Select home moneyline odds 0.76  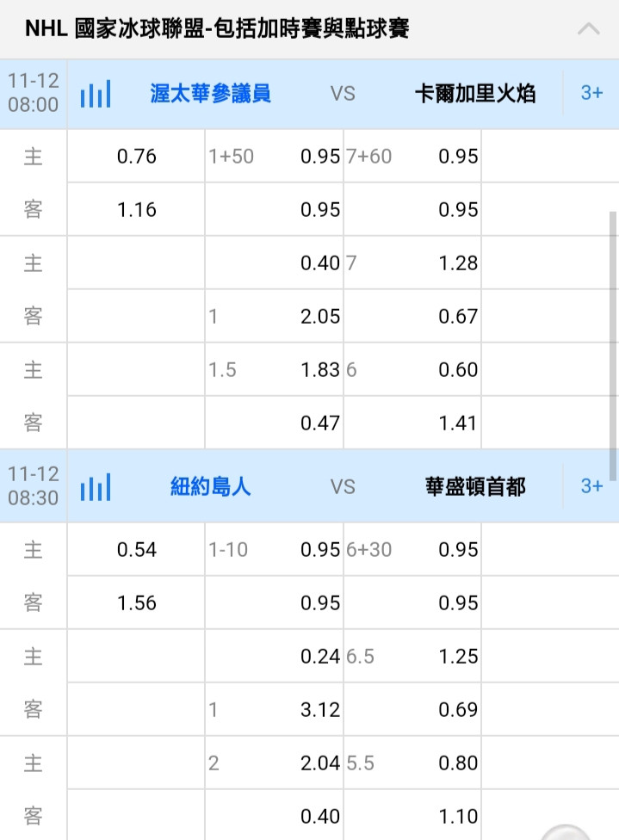click(x=136, y=157)
